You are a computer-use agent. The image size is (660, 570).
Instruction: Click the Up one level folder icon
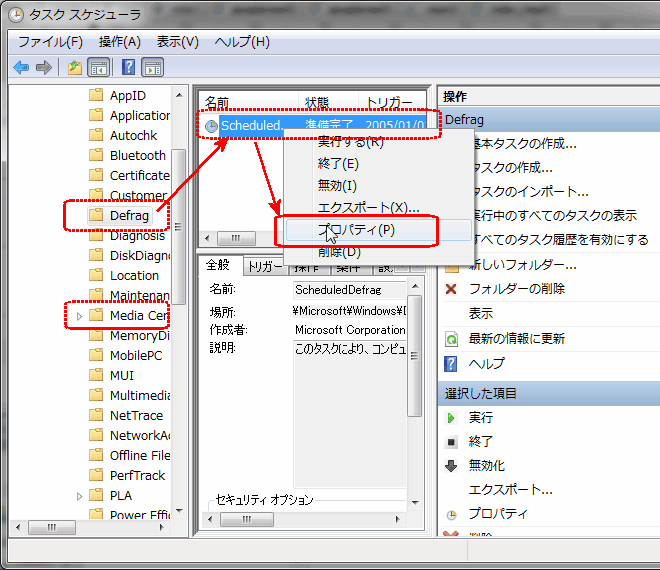74,68
